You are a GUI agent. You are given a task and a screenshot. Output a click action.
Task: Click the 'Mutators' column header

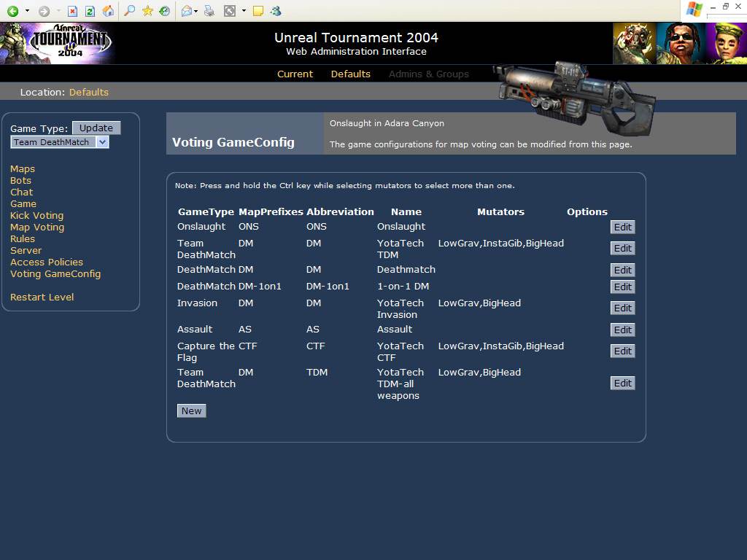[500, 212]
